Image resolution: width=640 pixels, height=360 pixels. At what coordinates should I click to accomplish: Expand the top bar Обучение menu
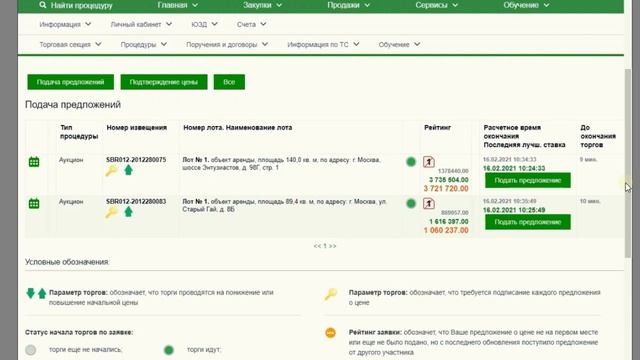(526, 5)
